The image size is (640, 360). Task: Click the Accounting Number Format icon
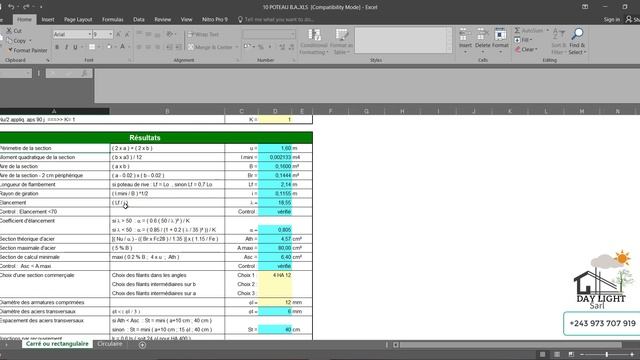click(x=246, y=47)
